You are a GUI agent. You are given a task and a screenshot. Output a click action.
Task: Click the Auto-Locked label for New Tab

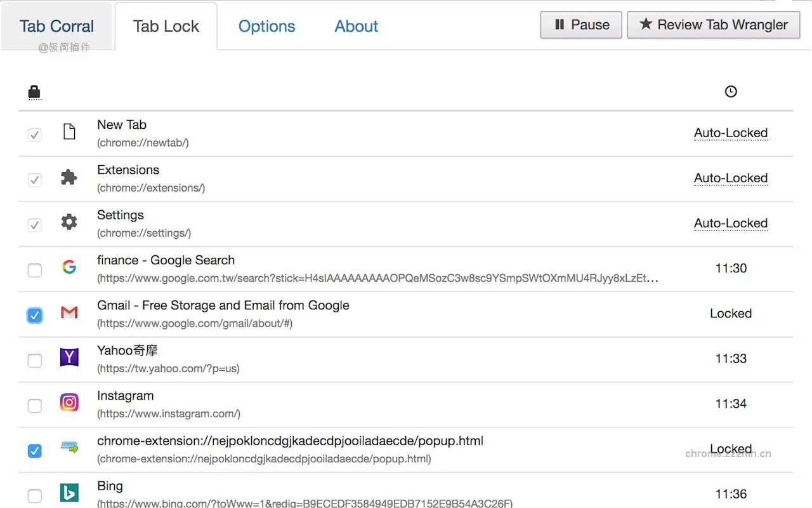click(x=731, y=133)
